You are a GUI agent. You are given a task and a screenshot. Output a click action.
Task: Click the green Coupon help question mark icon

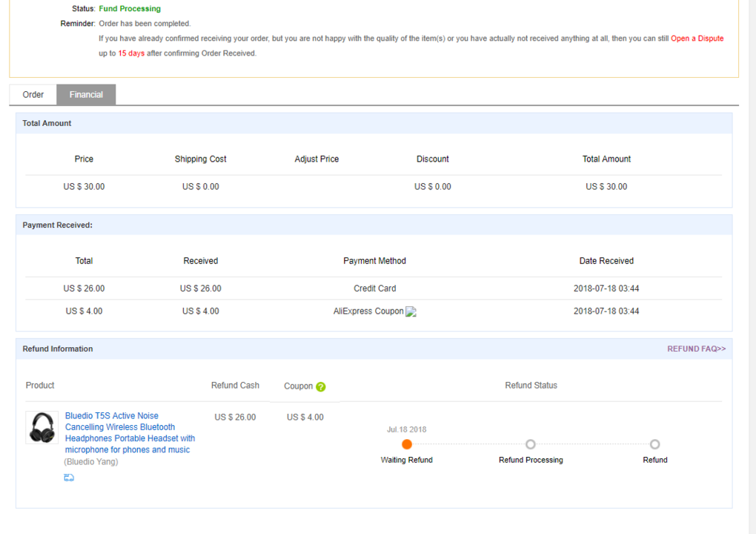click(321, 386)
